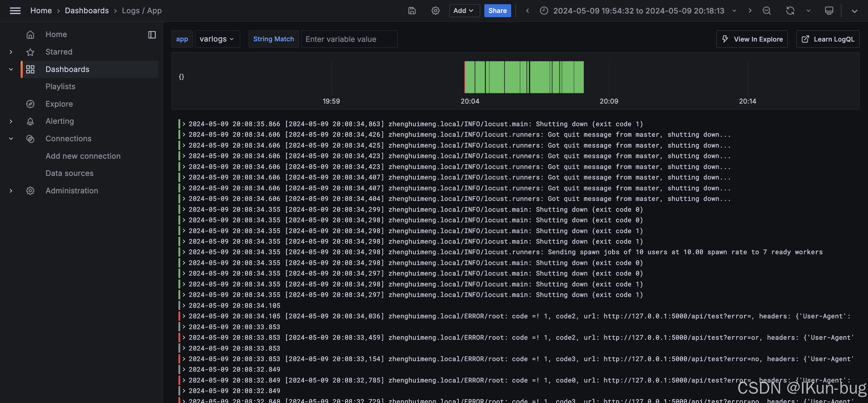Refresh the dashboard with the refresh icon
The width and height of the screenshot is (868, 403).
click(x=790, y=11)
